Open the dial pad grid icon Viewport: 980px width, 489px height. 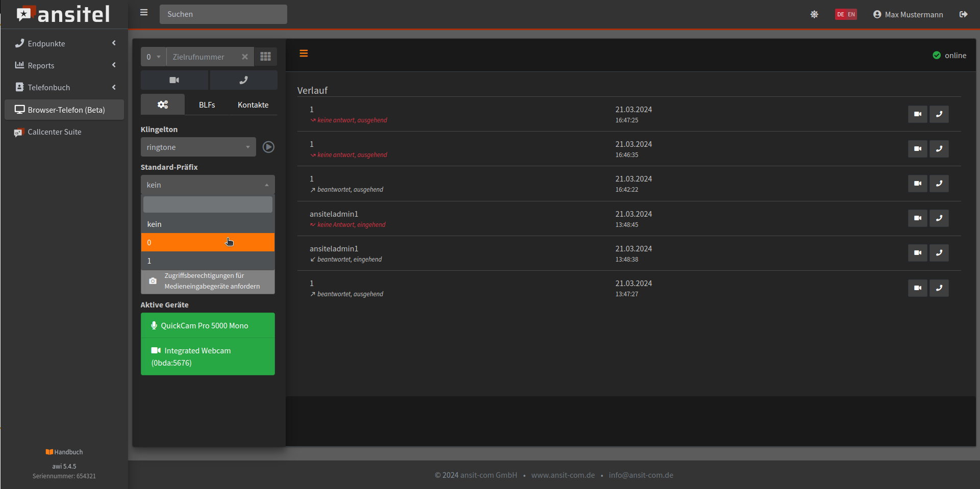click(x=265, y=57)
